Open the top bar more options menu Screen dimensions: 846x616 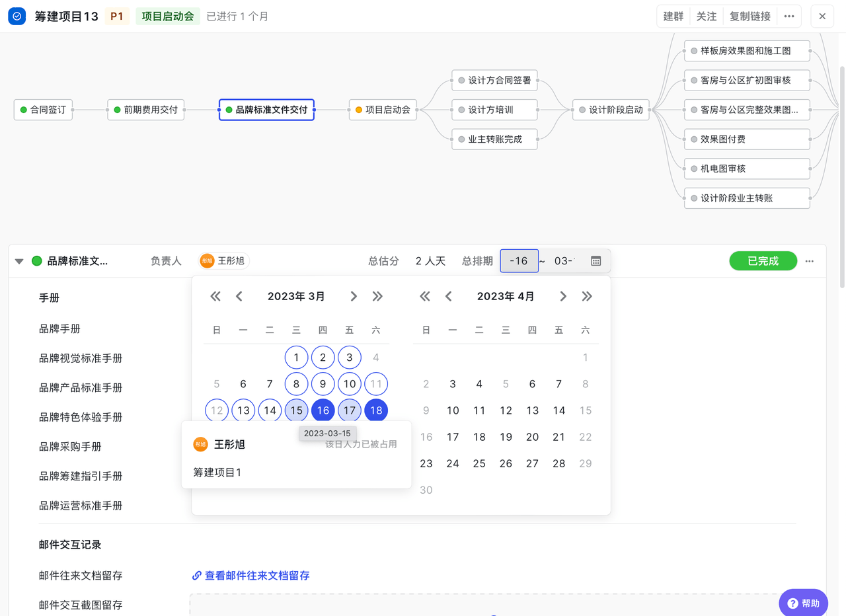(x=789, y=17)
